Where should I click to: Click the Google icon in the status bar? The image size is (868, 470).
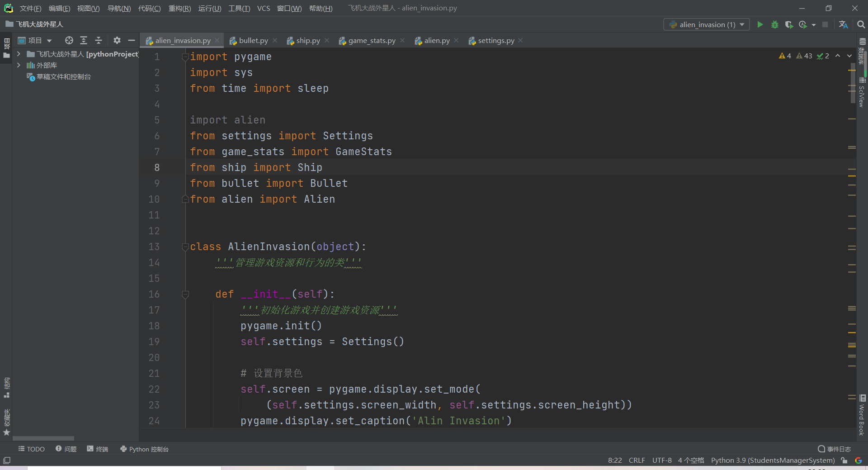point(858,461)
